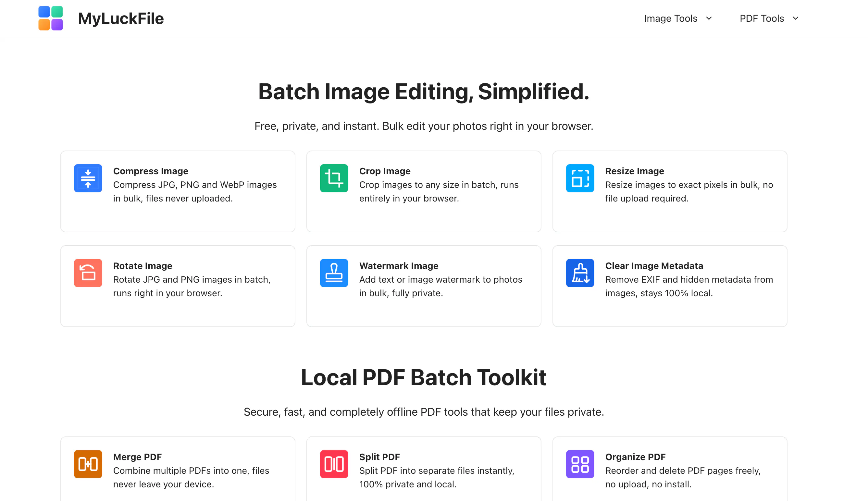Click 'Split PDF into separate files instantly' text
Screen dimensions: 868x501
click(x=436, y=470)
